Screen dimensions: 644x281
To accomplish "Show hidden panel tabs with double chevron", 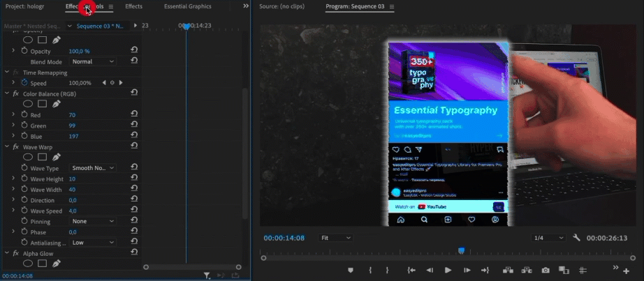I will coord(246,6).
